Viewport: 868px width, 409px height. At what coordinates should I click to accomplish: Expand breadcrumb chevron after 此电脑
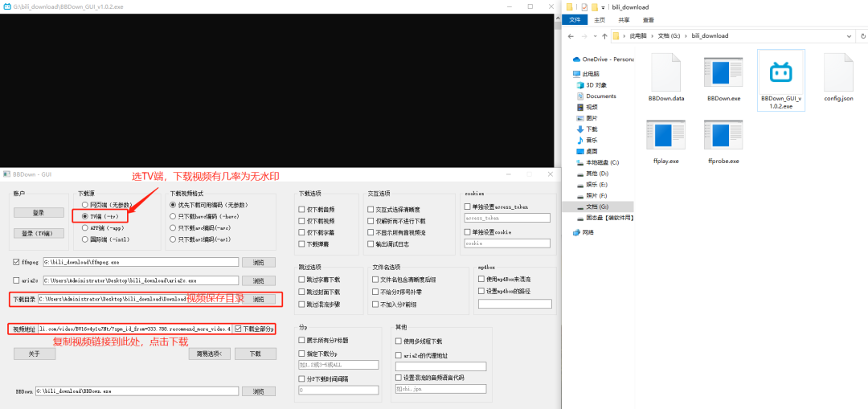coord(651,36)
